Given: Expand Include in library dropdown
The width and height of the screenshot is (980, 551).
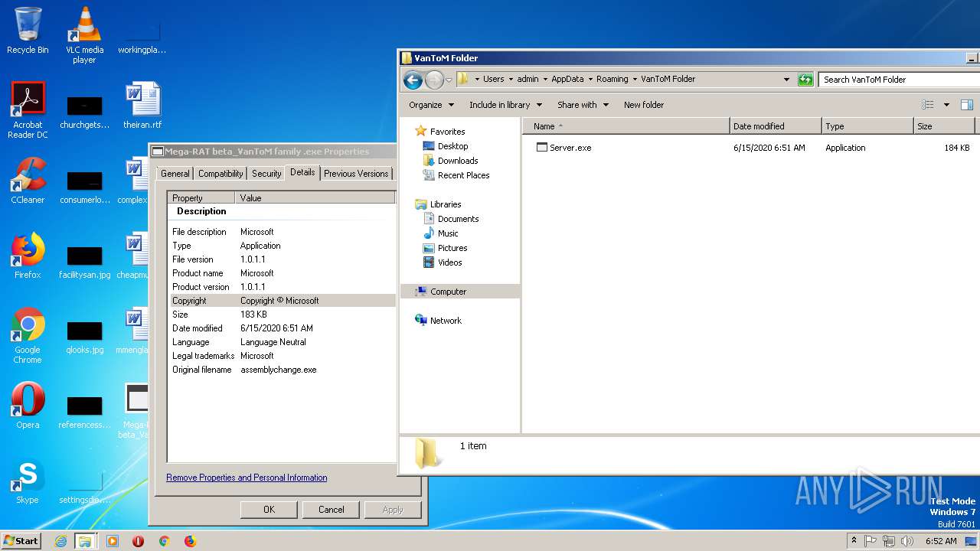Looking at the screenshot, I should click(x=505, y=105).
